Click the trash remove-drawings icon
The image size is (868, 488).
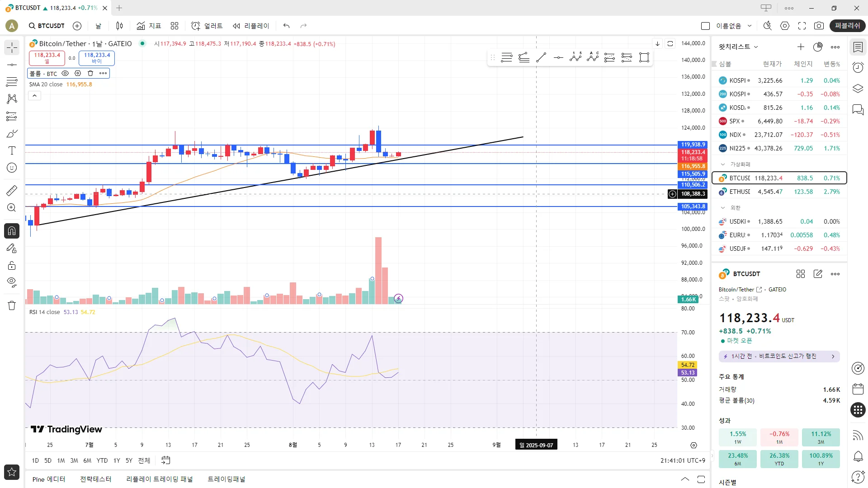pyautogui.click(x=12, y=305)
